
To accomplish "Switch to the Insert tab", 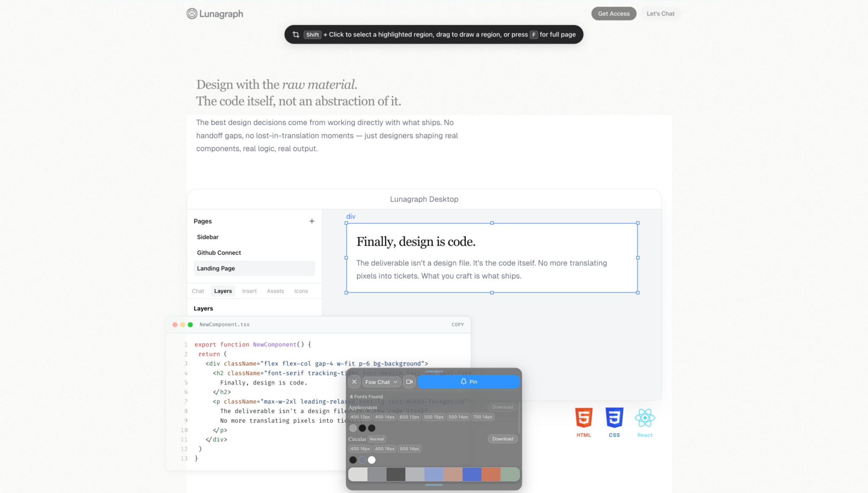I will [249, 291].
